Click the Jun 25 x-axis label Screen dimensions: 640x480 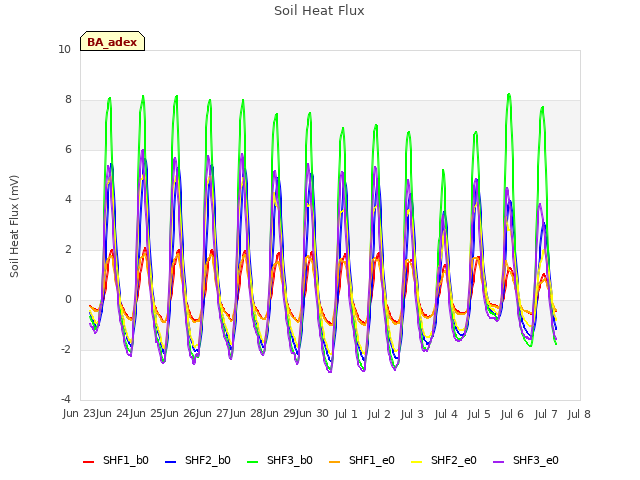tap(147, 414)
